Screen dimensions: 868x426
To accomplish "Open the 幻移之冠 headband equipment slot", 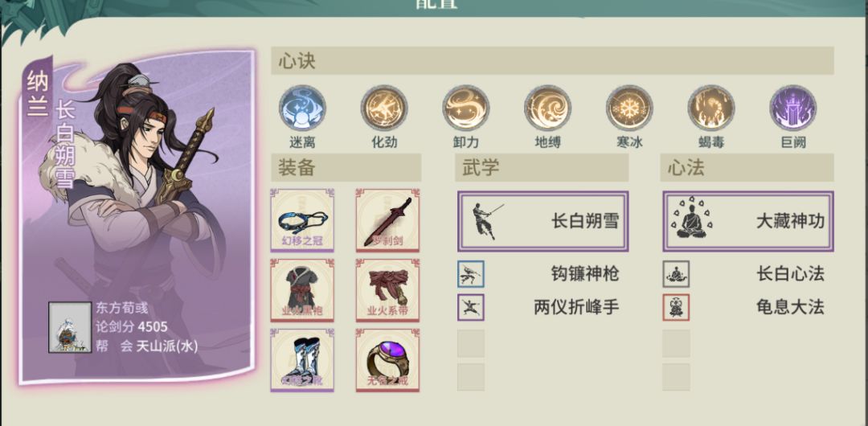I will tap(302, 220).
